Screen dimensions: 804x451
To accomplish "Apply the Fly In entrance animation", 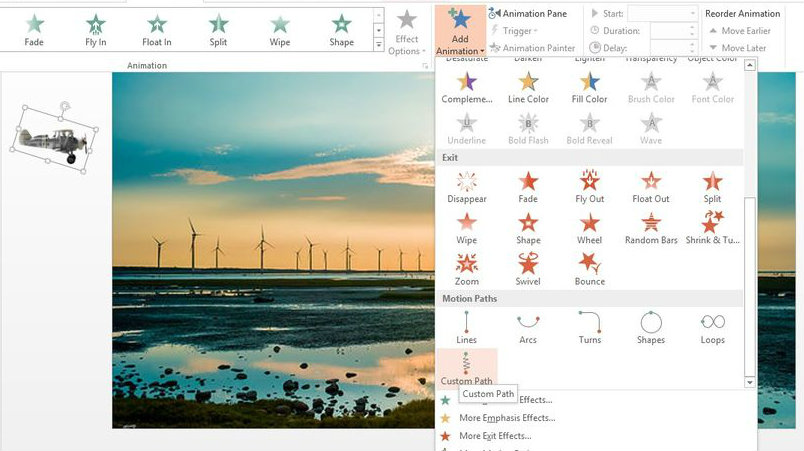I will (x=95, y=30).
